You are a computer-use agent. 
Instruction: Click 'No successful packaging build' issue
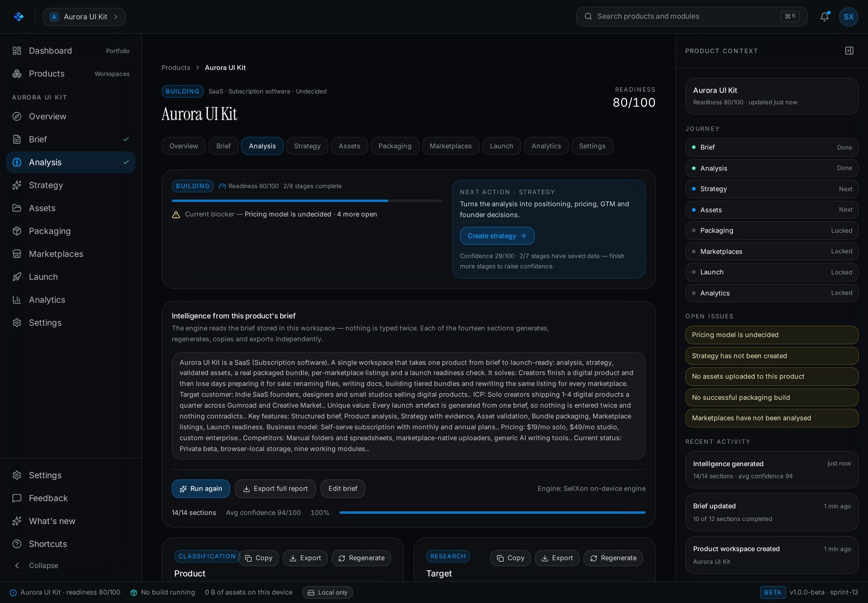coord(771,397)
